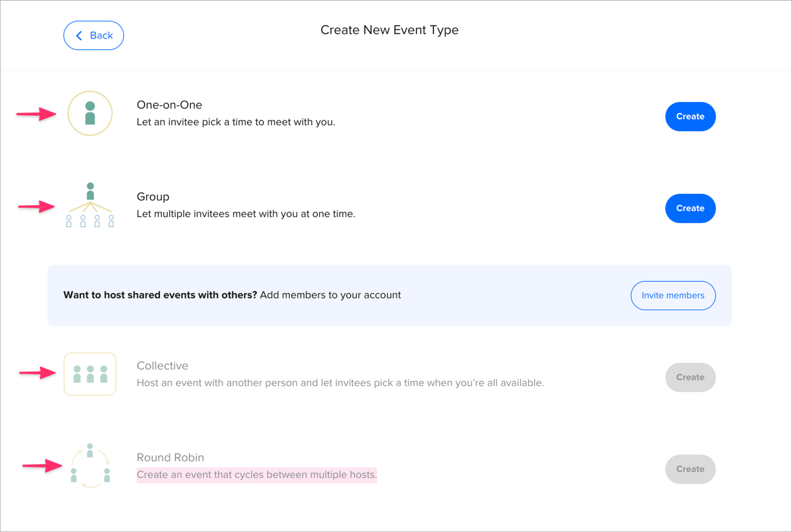Click the back chevron arrow icon

pyautogui.click(x=78, y=35)
